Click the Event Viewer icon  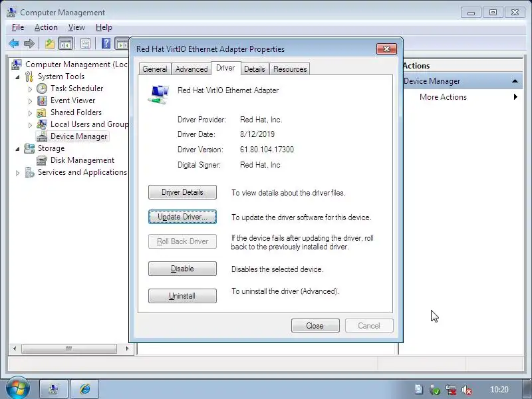[x=42, y=100]
